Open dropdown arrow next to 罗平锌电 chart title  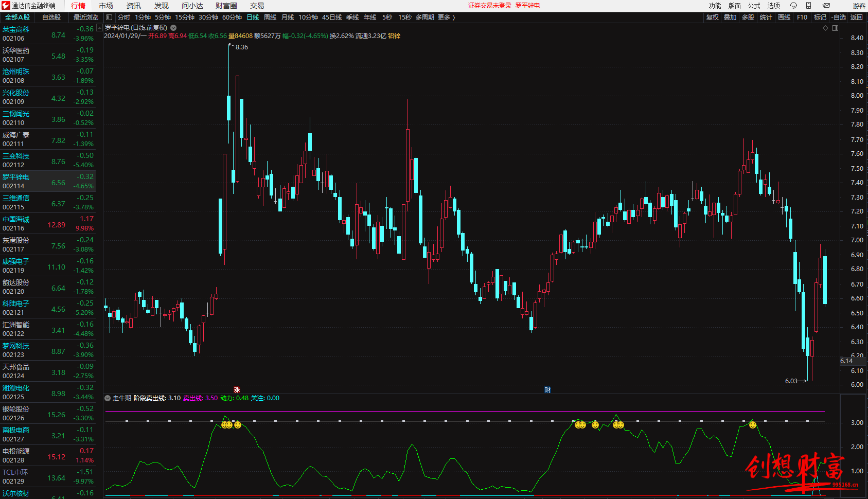[173, 28]
